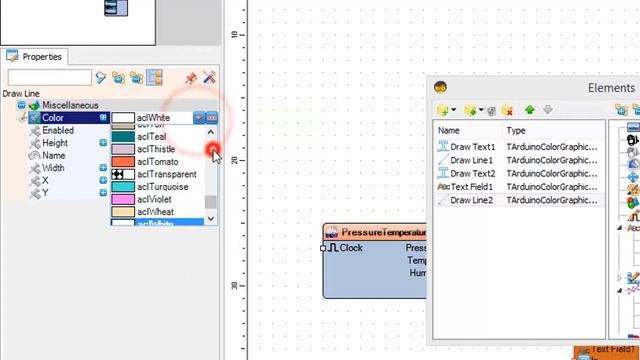Choose aclTomato from the color list
Image resolution: width=640 pixels, height=360 pixels.
click(158, 162)
